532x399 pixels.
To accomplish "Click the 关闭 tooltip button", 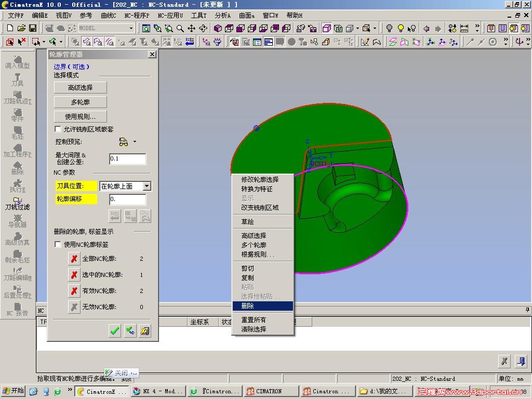I will click(x=121, y=373).
